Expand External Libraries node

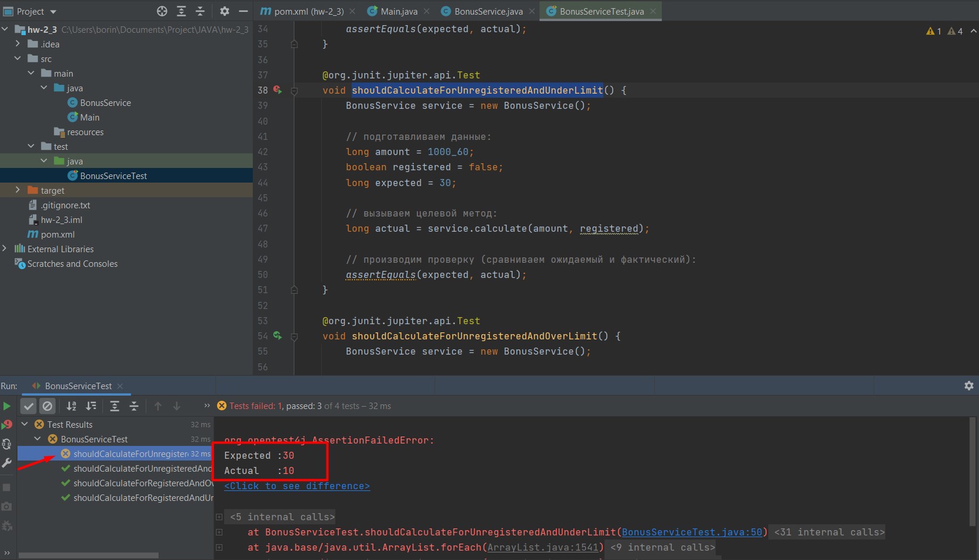click(5, 249)
